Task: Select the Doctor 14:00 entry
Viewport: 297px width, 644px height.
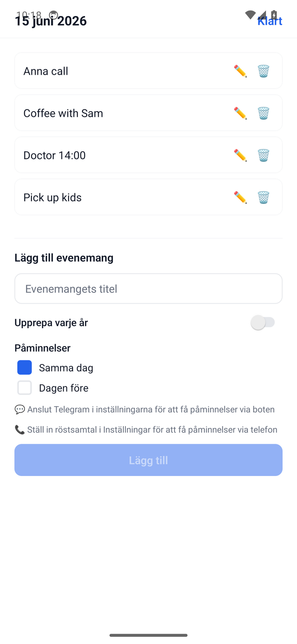Action: click(x=148, y=155)
